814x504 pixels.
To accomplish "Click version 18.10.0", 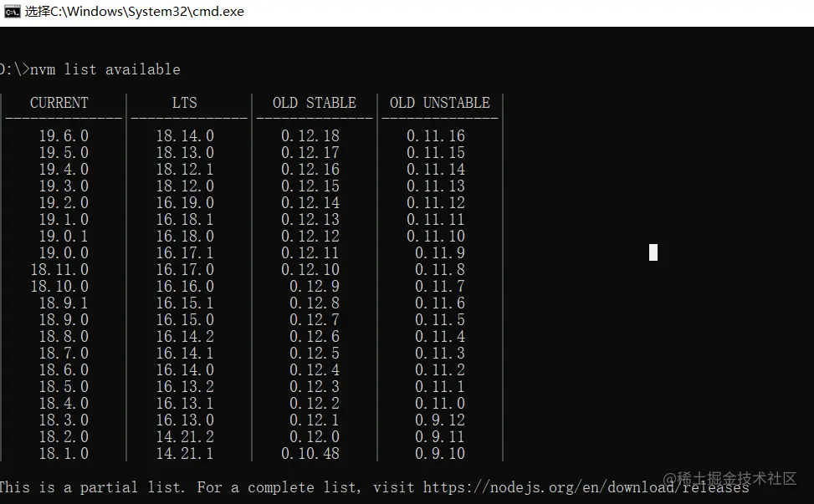I will (x=59, y=286).
